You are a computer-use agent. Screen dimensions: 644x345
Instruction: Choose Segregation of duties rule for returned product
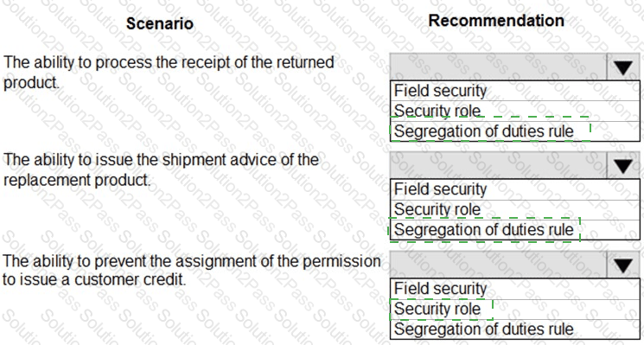tap(514, 131)
